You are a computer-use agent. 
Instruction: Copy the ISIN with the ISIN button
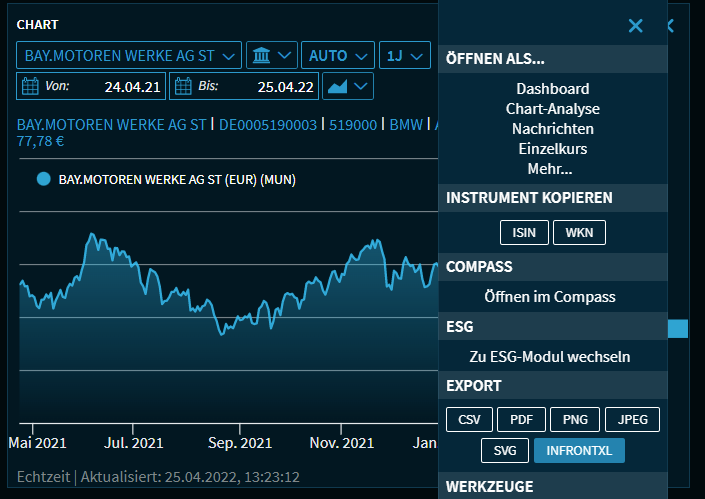pyautogui.click(x=523, y=233)
